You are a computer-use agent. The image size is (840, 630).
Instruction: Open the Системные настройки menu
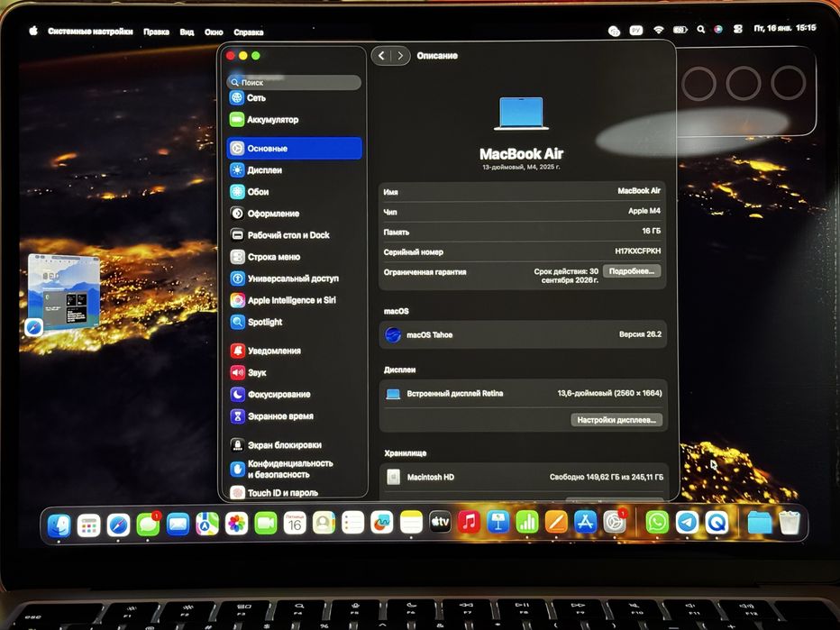(90, 32)
